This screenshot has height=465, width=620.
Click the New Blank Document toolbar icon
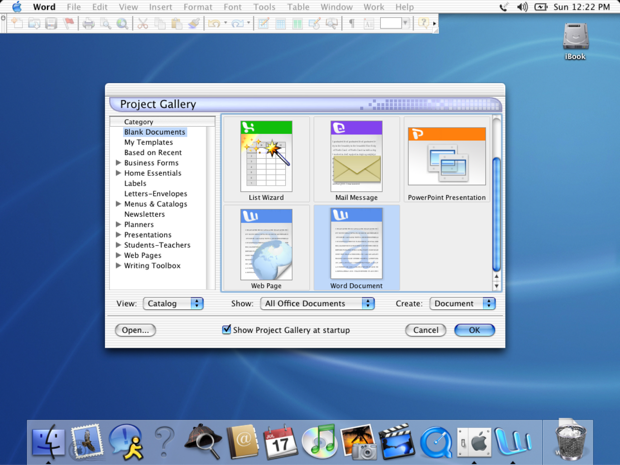[17, 24]
